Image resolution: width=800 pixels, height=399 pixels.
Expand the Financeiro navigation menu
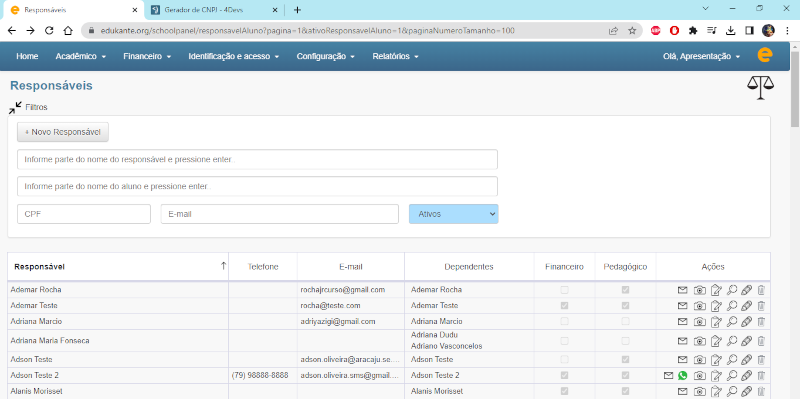[x=147, y=56]
